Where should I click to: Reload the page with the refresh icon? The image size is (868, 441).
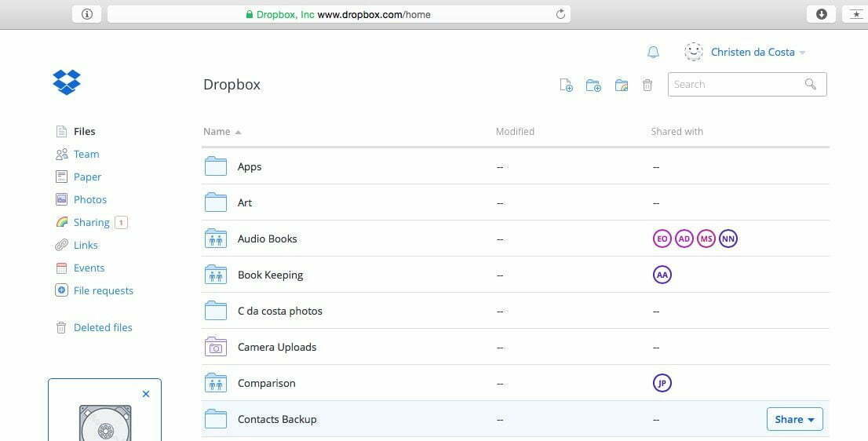(x=560, y=14)
